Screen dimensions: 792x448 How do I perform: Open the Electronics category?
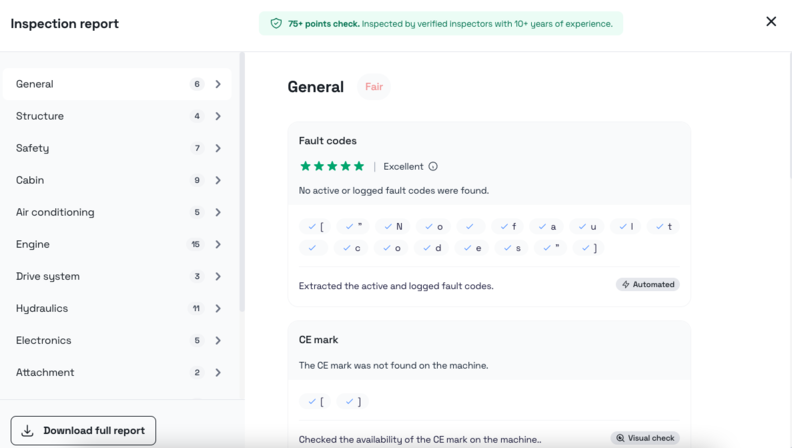(44, 340)
